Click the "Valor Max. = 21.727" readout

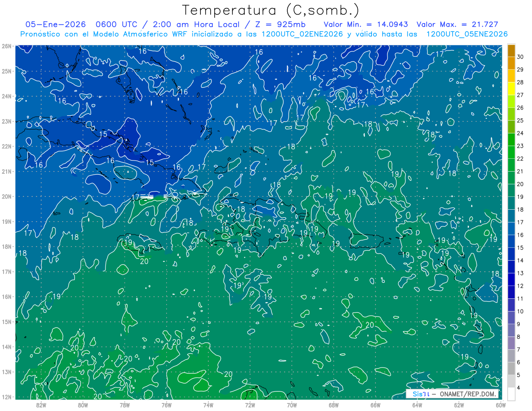[458, 25]
